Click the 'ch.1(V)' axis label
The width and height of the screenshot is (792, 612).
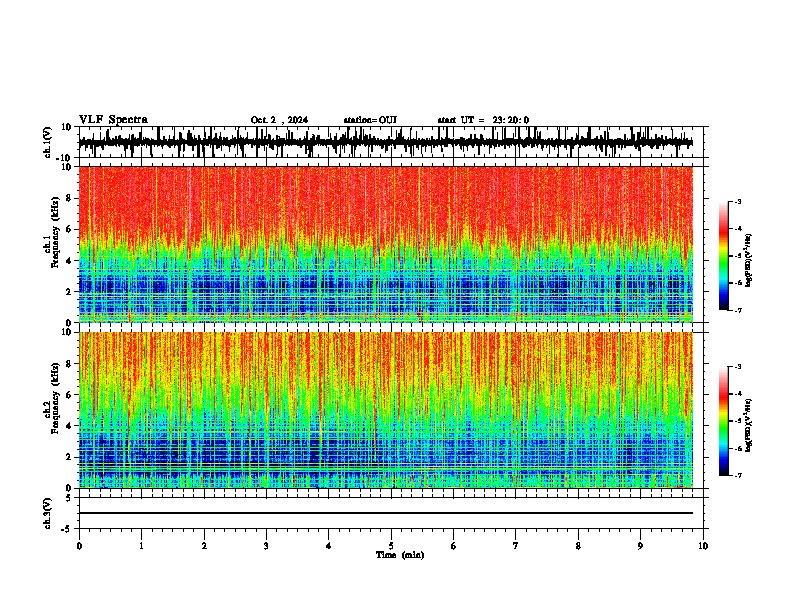[47, 142]
